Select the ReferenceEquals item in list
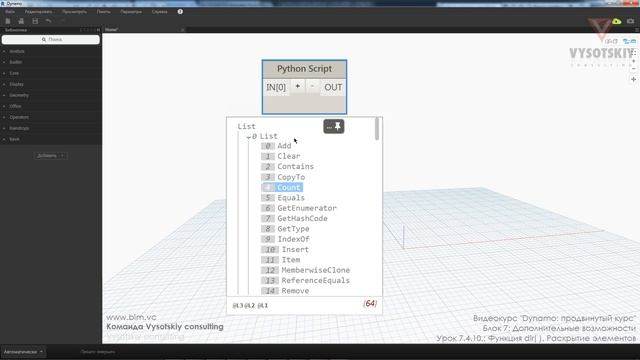Viewport: 640px width, 360px height. [x=316, y=280]
